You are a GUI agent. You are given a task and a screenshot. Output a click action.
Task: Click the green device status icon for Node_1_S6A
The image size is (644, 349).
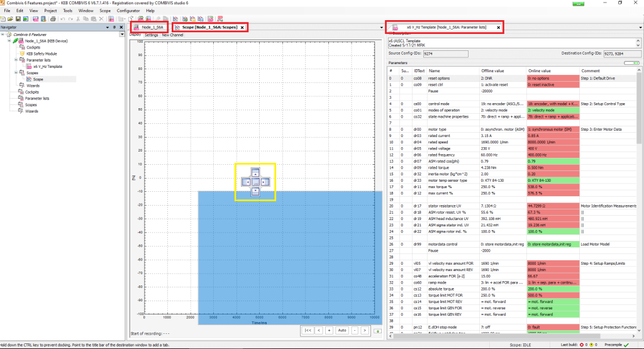[15, 41]
